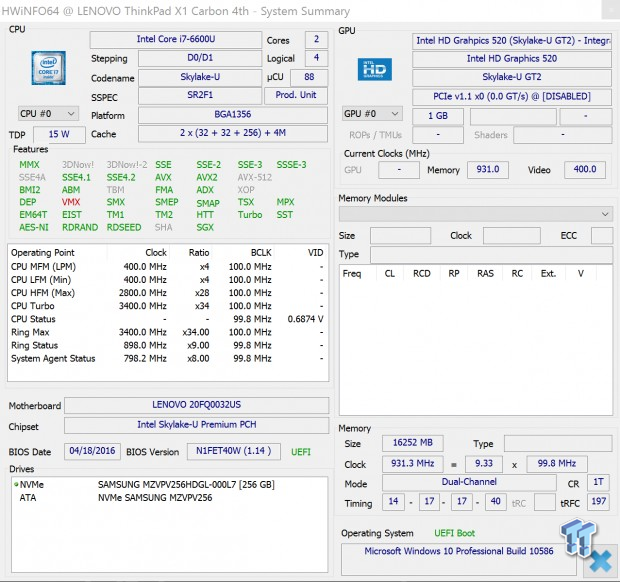620x582 pixels.
Task: Click the BGA1356 platform field
Action: pos(232,115)
